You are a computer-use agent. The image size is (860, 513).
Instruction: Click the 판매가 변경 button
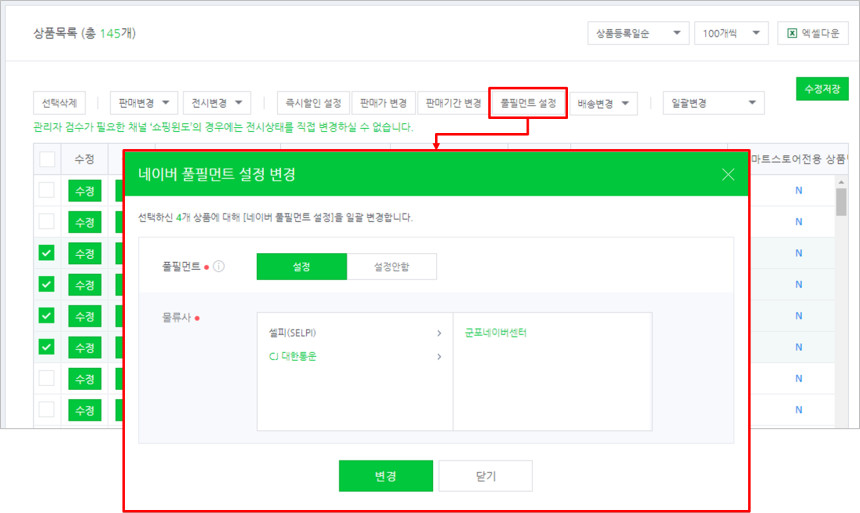(383, 103)
